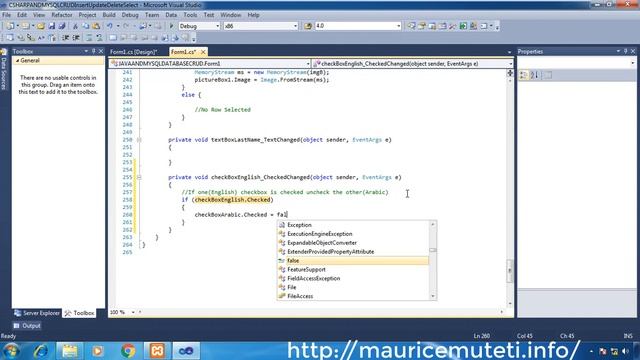Click the Start Page green toolbar icon
The width and height of the screenshot is (640, 360).
point(463,26)
